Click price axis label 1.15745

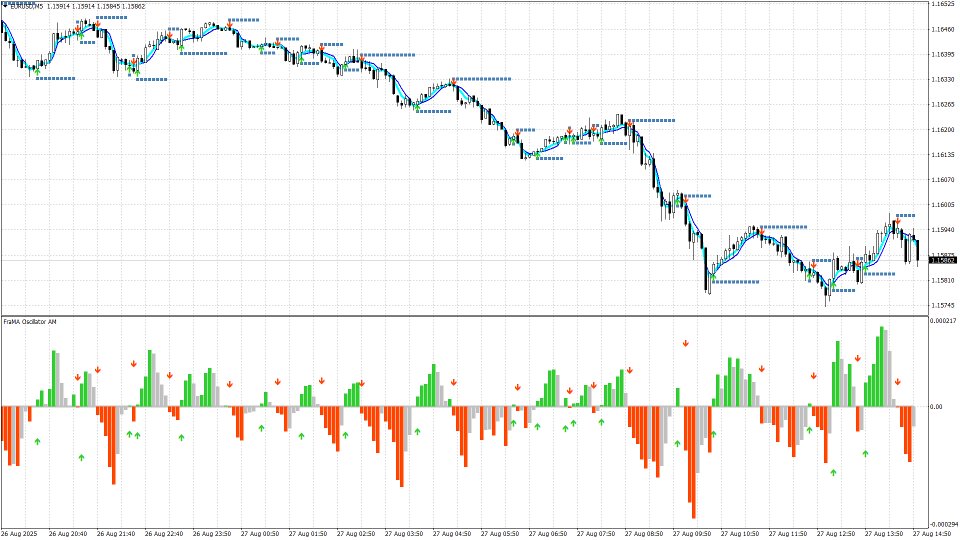pyautogui.click(x=943, y=305)
